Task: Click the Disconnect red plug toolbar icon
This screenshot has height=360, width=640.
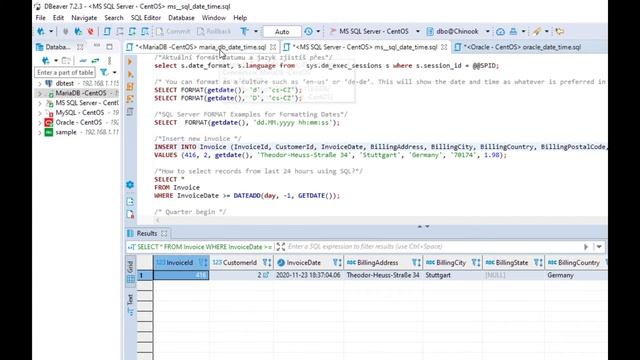Action: 91,31
